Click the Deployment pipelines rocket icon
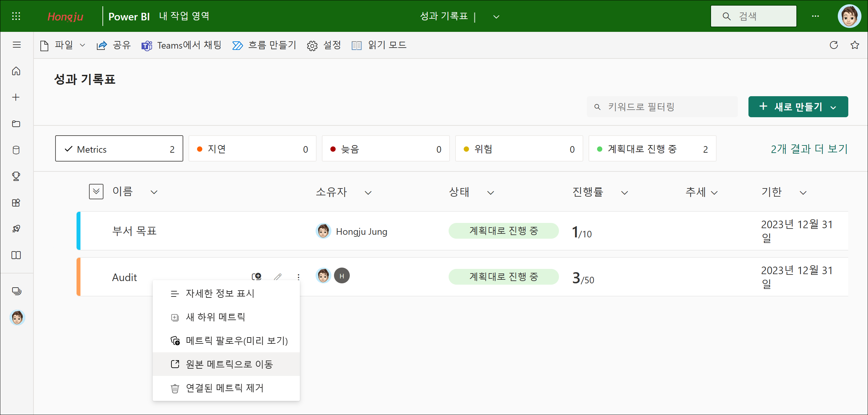The width and height of the screenshot is (868, 415). tap(16, 229)
